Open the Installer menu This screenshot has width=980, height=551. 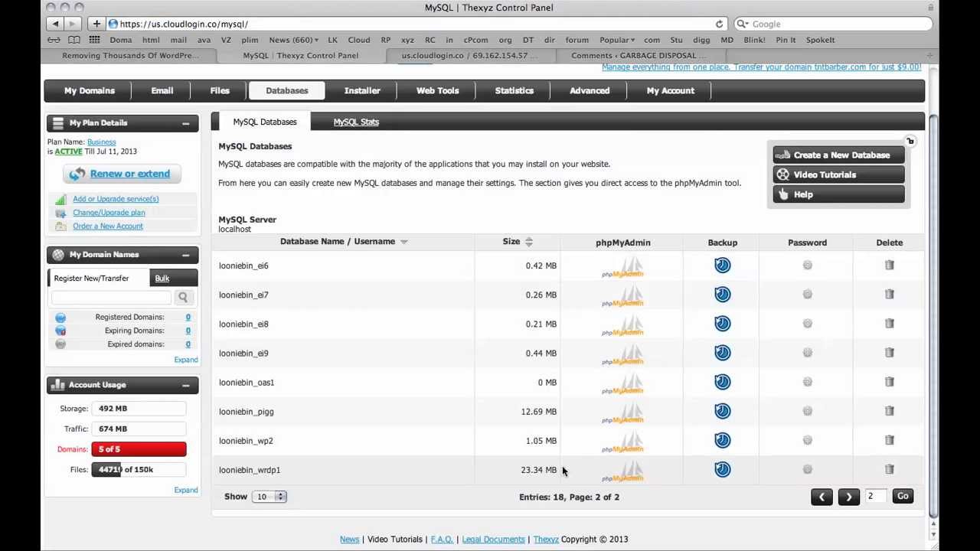362,90
